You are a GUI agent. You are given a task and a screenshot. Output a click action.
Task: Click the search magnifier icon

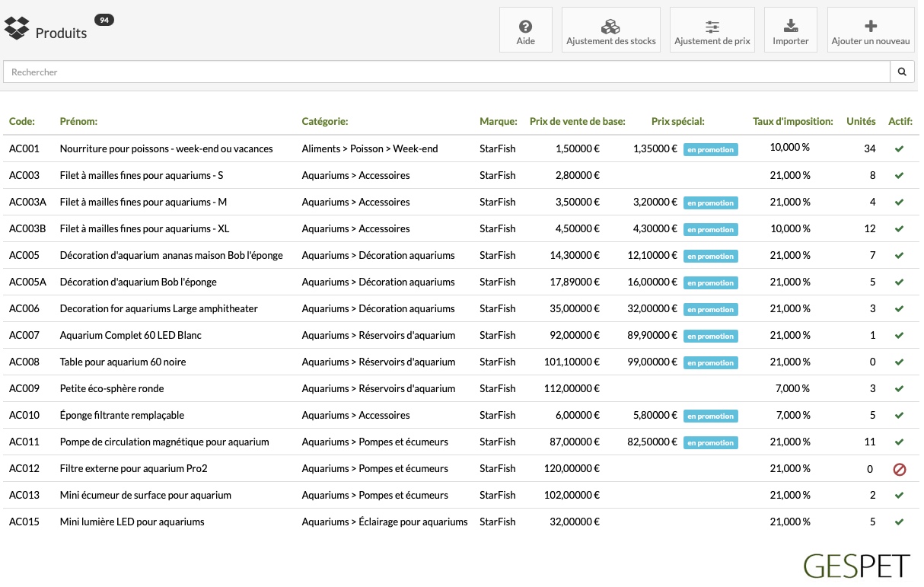point(902,72)
